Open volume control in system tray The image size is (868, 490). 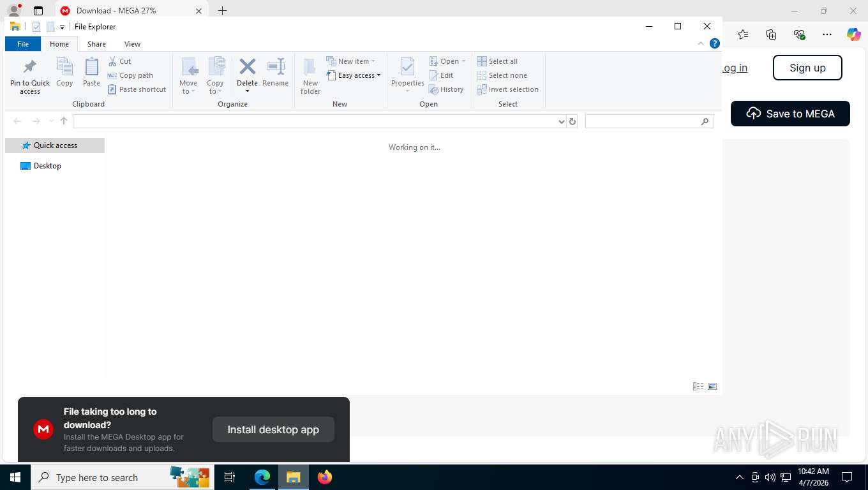tap(770, 477)
